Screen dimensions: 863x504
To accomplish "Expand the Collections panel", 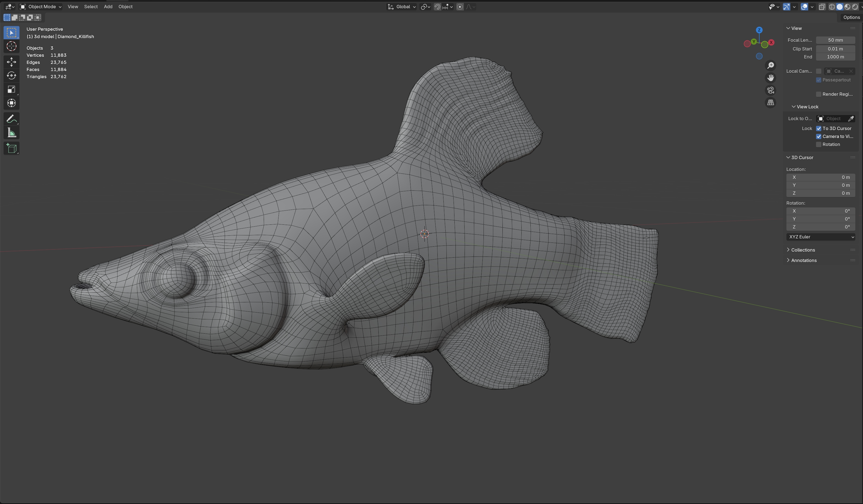I will pos(803,250).
